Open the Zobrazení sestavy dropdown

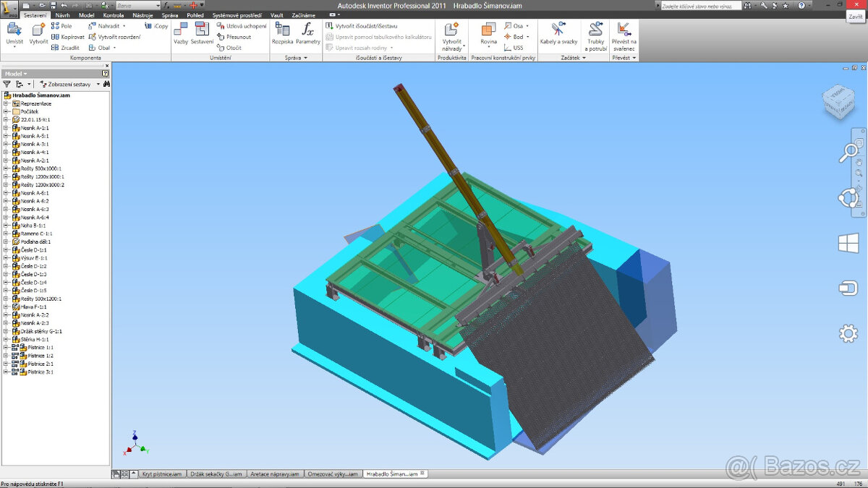click(x=71, y=84)
